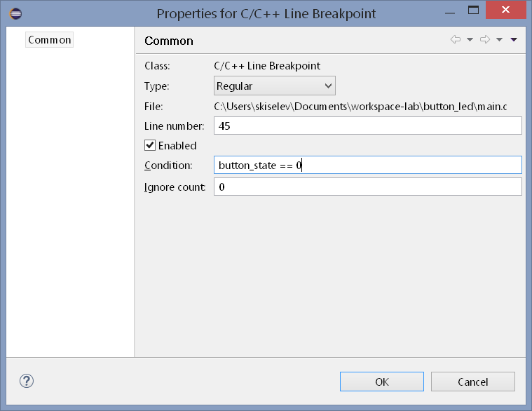Expand the forward history dropdown arrow
532x411 pixels.
[x=499, y=40]
